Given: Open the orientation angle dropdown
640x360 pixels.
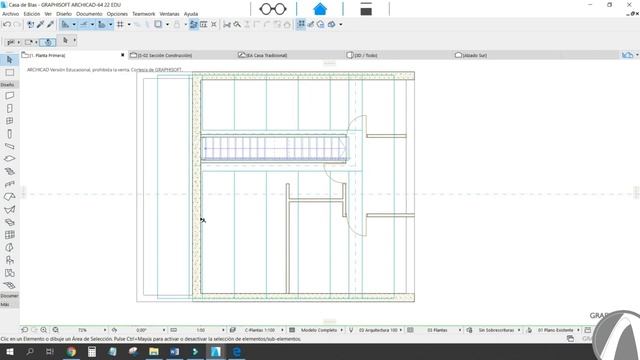Looking at the screenshot, I should pos(164,330).
